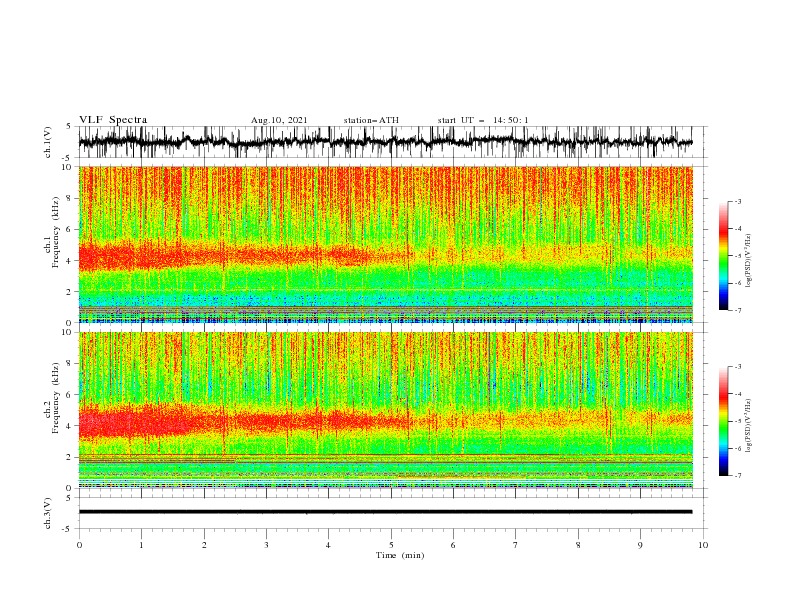The image size is (792, 612).
Task: Click the "Time (min)" axis label
Action: coord(400,555)
